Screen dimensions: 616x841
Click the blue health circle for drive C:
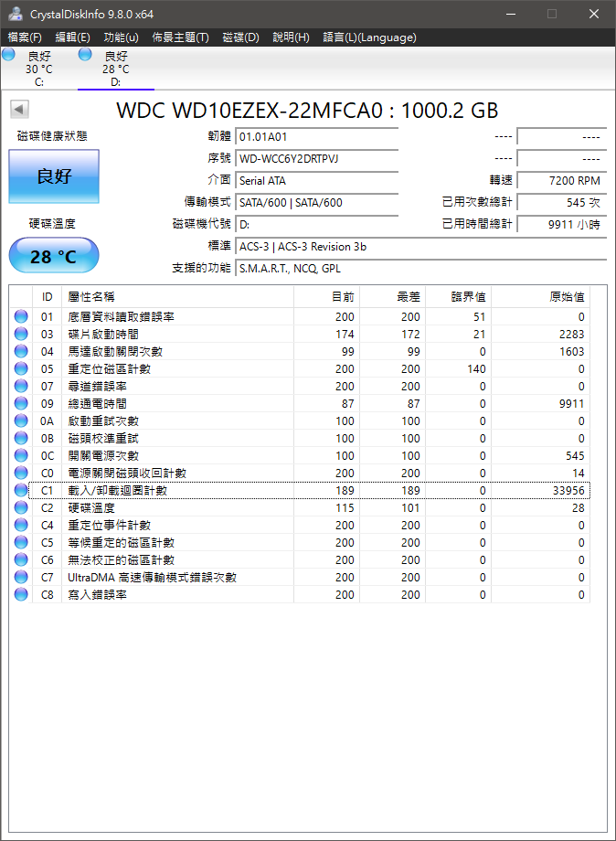coord(8,54)
